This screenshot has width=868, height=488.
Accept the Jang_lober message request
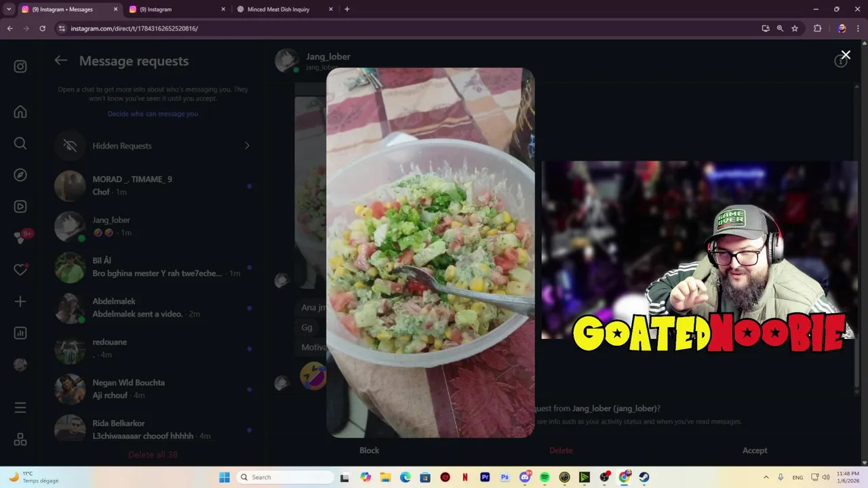755,450
